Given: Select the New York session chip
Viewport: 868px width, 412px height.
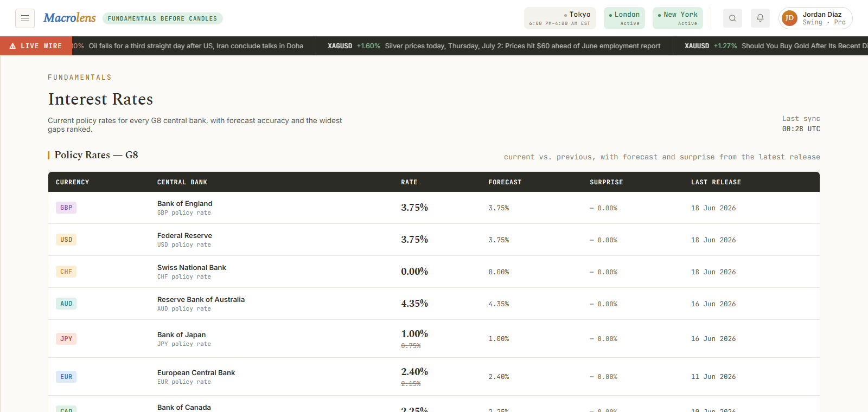Looking at the screenshot, I should click(678, 18).
